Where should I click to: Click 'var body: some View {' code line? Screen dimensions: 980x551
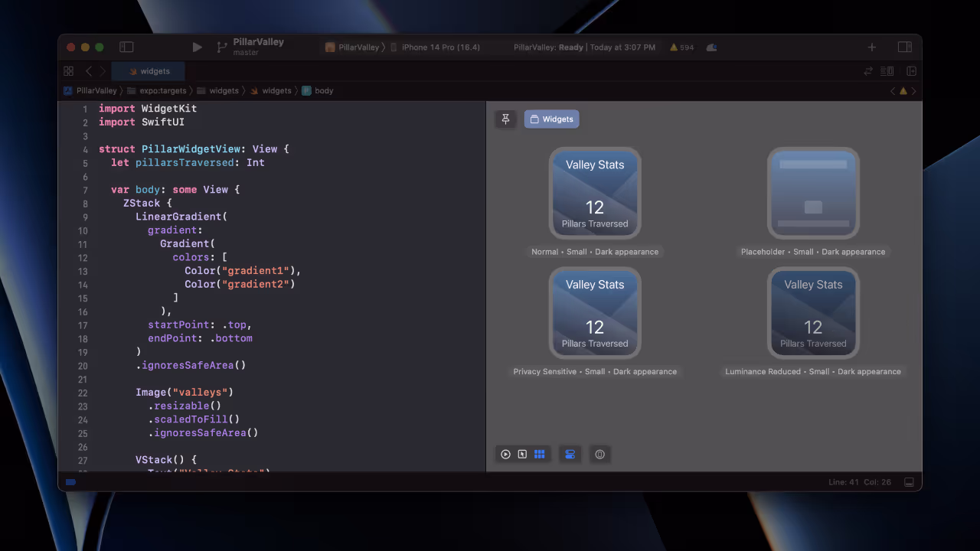[175, 189]
